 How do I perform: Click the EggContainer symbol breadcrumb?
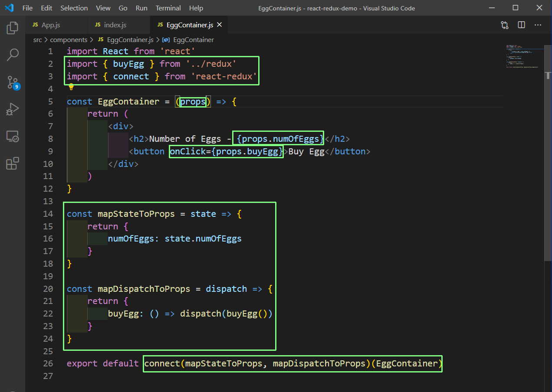click(x=188, y=40)
